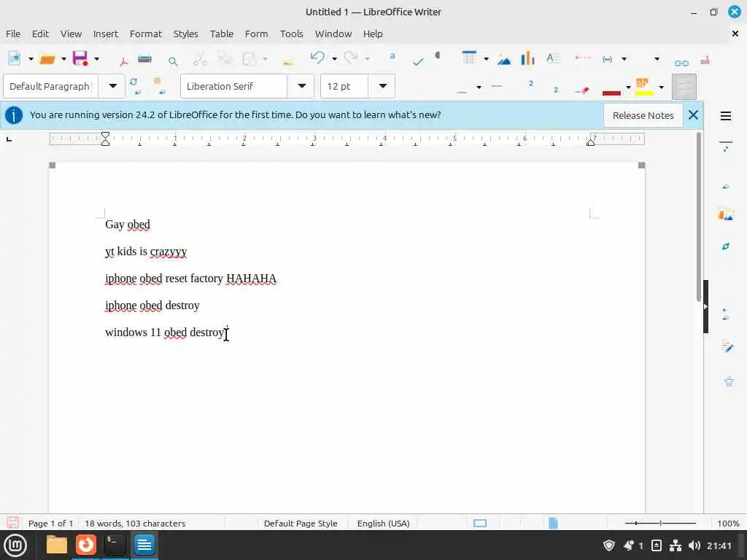The width and height of the screenshot is (747, 560).
Task: Toggle superscript formatting
Action: (531, 84)
